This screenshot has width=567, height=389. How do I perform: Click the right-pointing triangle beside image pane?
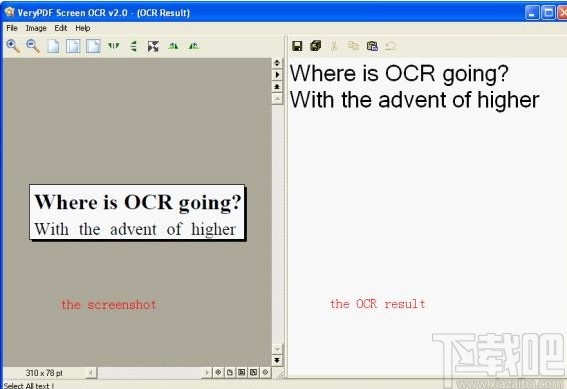pyautogui.click(x=277, y=75)
